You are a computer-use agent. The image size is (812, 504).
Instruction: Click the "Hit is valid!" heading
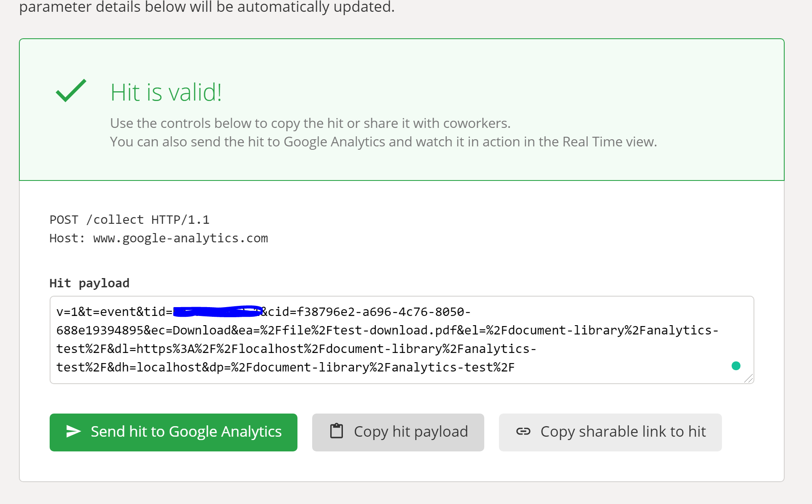166,92
